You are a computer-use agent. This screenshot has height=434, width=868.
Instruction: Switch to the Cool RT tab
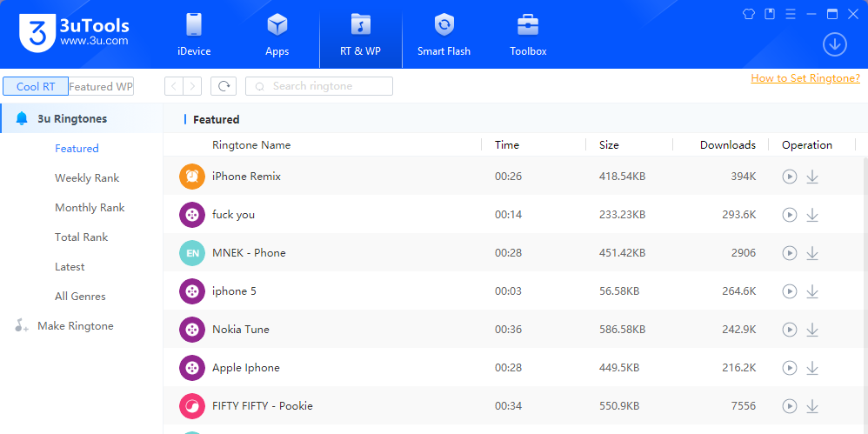tap(36, 86)
